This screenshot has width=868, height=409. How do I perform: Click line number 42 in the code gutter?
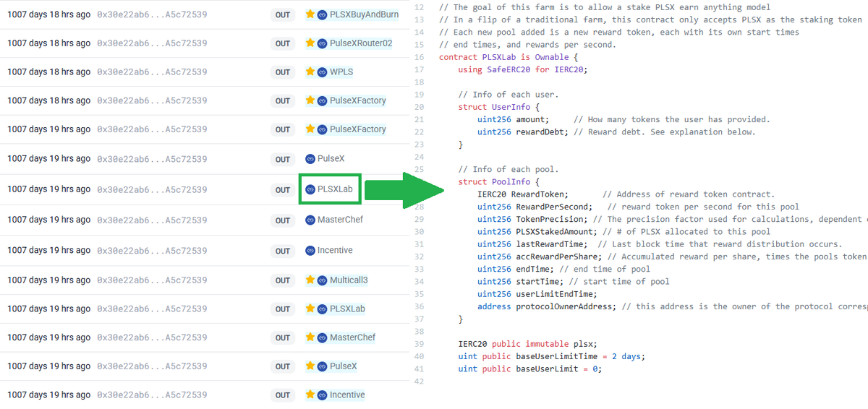point(420,381)
